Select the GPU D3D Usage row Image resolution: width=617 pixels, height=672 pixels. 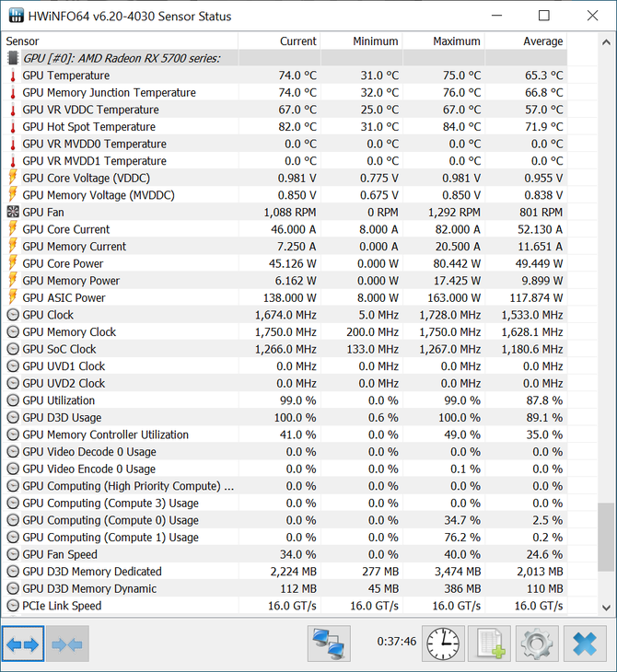click(x=285, y=417)
